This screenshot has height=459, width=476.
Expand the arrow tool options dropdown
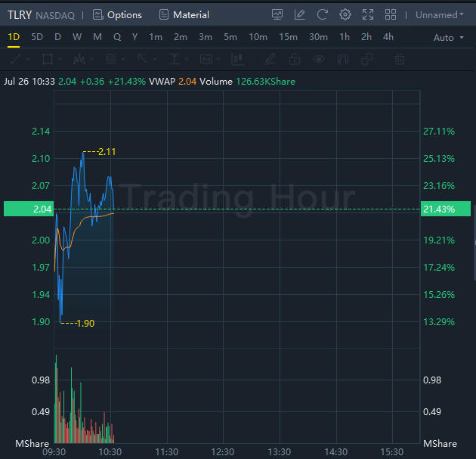pos(155,59)
